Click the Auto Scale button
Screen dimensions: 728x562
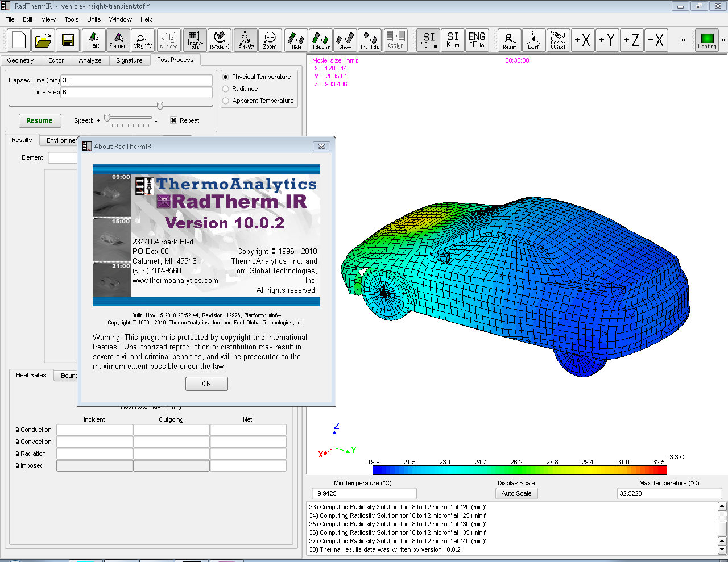click(516, 493)
